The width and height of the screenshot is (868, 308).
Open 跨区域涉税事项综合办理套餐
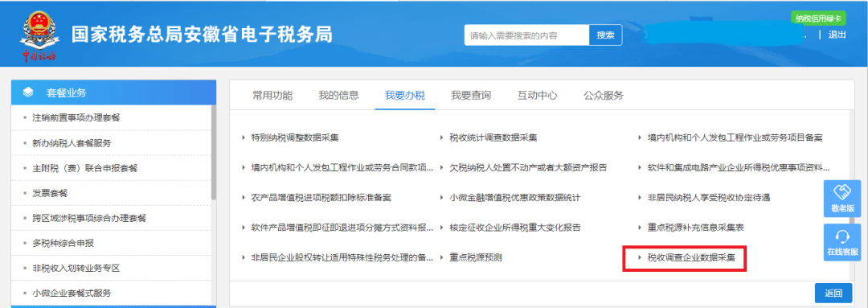(x=89, y=218)
